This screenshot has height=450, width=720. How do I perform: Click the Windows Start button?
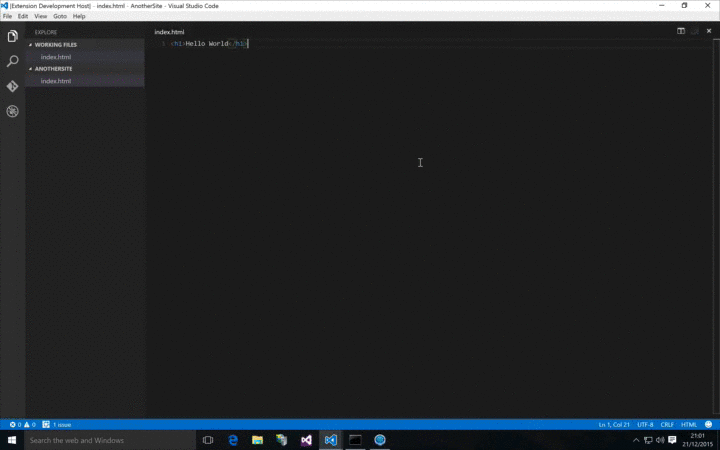coord(12,440)
